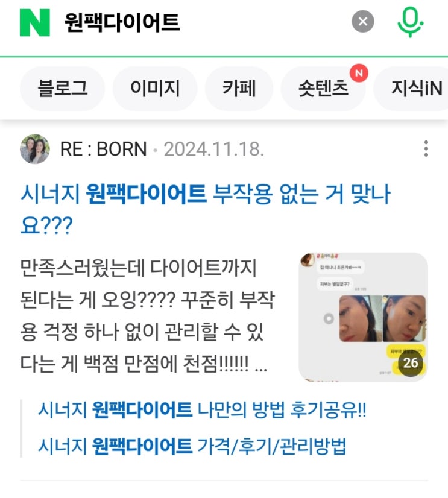448x498 pixels.
Task: Open RE : BORN profile picture
Action: [x=34, y=149]
